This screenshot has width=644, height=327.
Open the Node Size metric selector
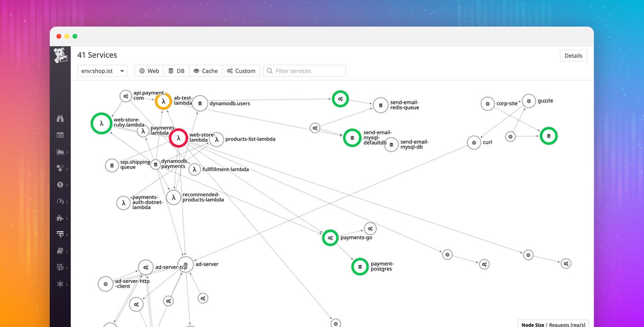532,324
